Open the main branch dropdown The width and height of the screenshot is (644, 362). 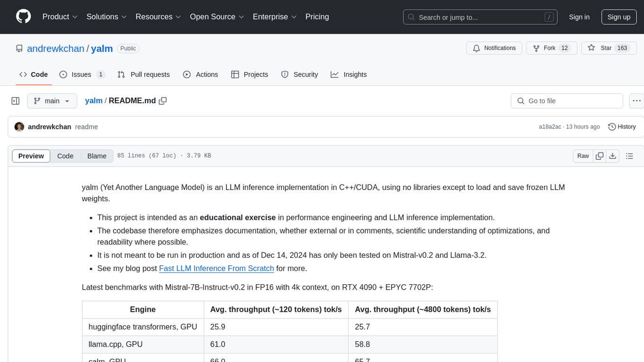52,101
